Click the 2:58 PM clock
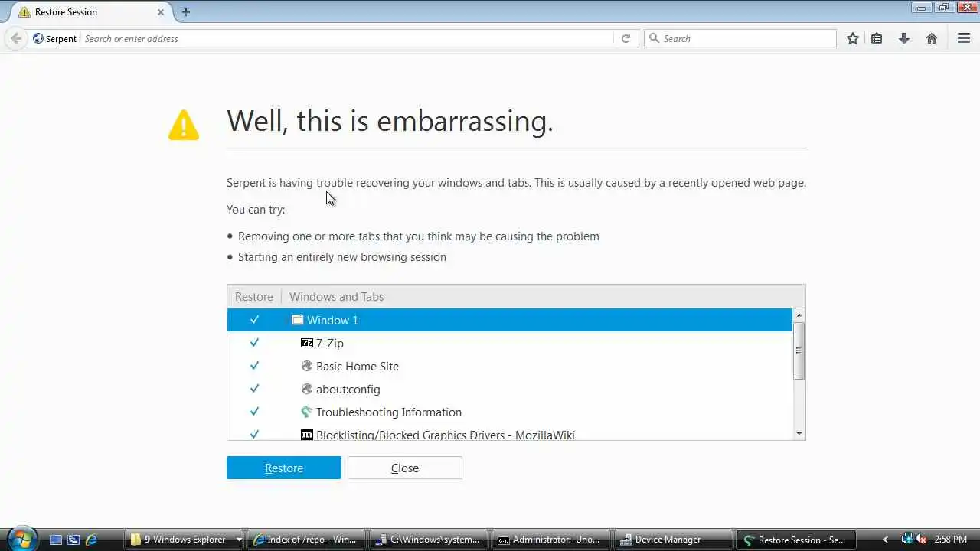The height and width of the screenshot is (551, 980). [951, 540]
